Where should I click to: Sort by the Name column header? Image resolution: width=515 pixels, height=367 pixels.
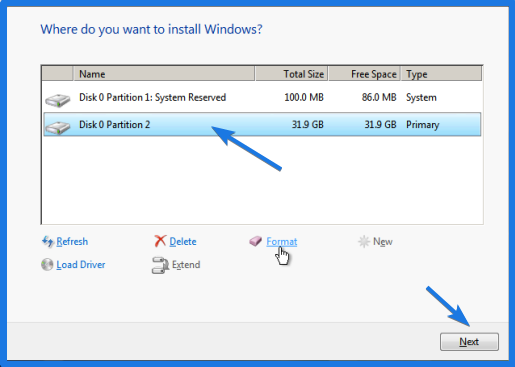coord(164,74)
